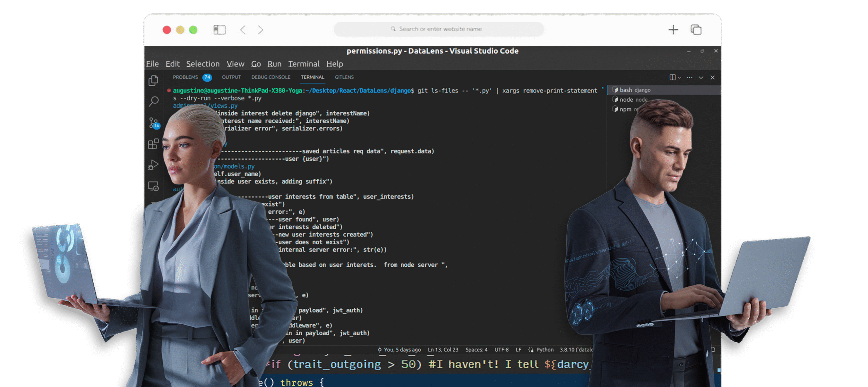Switch to the Debug Console tab

click(271, 77)
